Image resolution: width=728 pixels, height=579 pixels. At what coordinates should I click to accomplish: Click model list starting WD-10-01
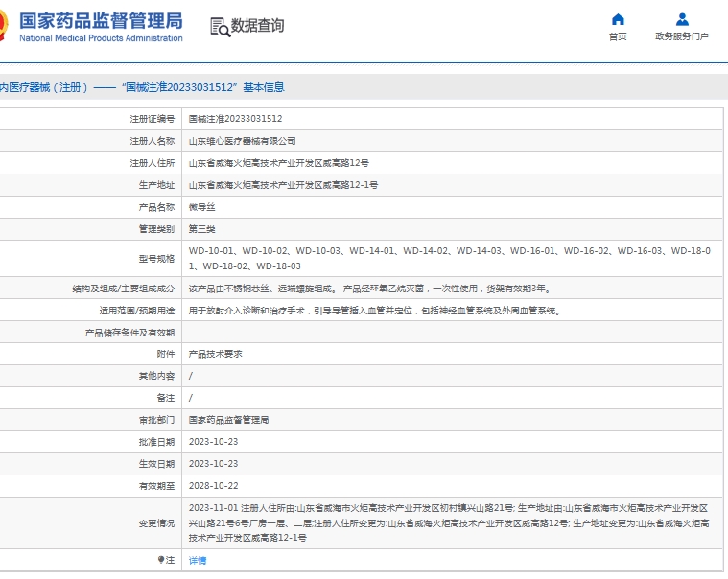pyautogui.click(x=450, y=259)
